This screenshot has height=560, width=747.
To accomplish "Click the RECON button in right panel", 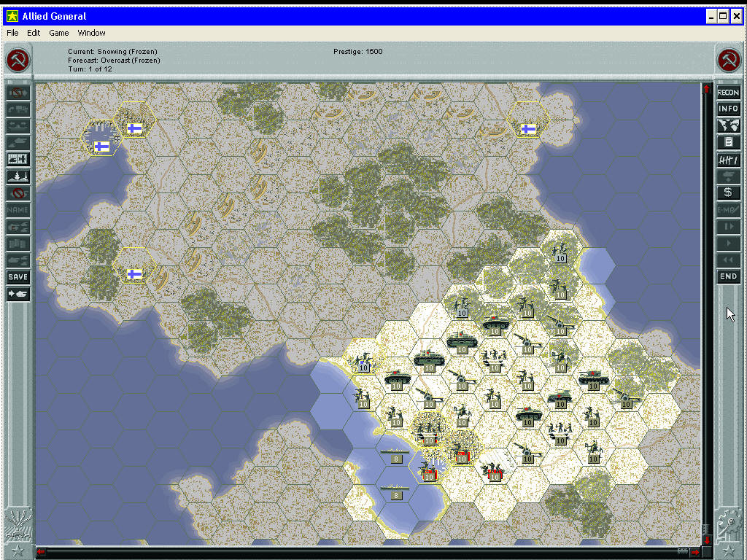I will click(x=728, y=93).
